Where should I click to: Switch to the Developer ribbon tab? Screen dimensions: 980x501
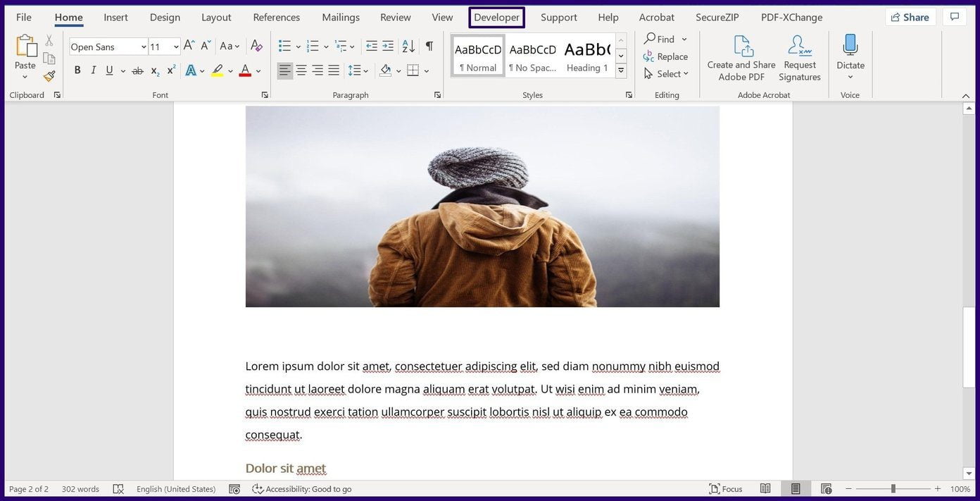coord(496,17)
